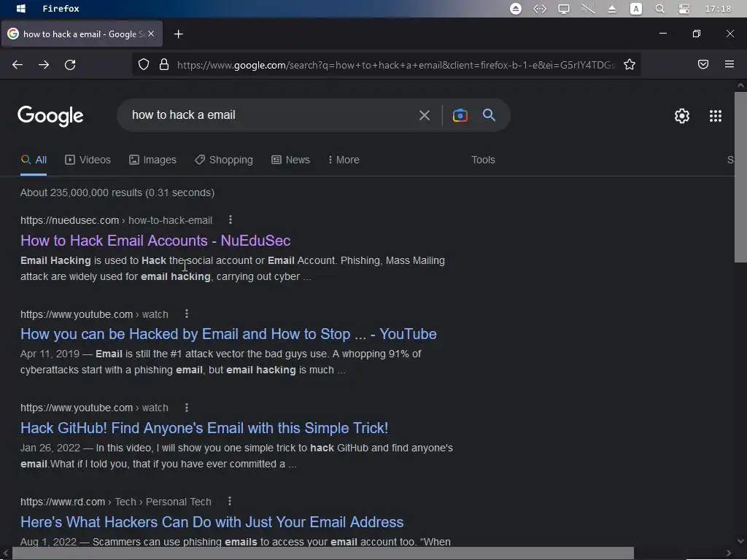Image resolution: width=747 pixels, height=560 pixels.
Task: Open the Firefox menu in top bar
Action: click(x=61, y=9)
